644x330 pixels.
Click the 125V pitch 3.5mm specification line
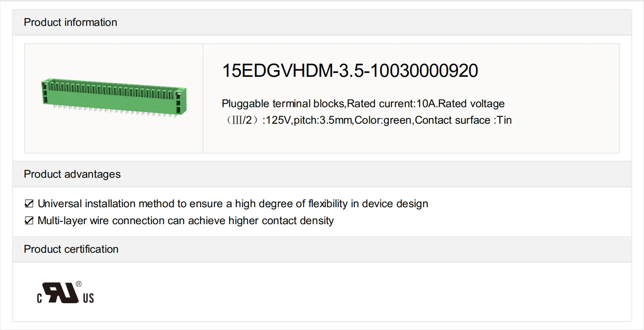coord(366,121)
